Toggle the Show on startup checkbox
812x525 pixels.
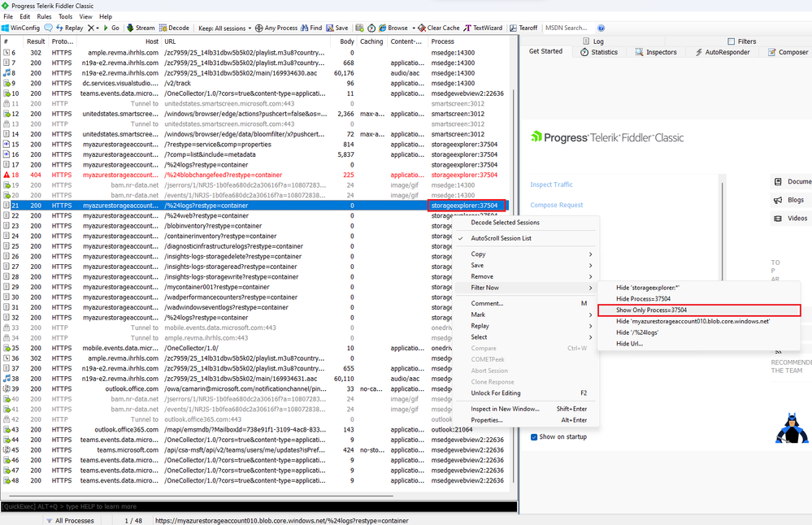pyautogui.click(x=534, y=437)
